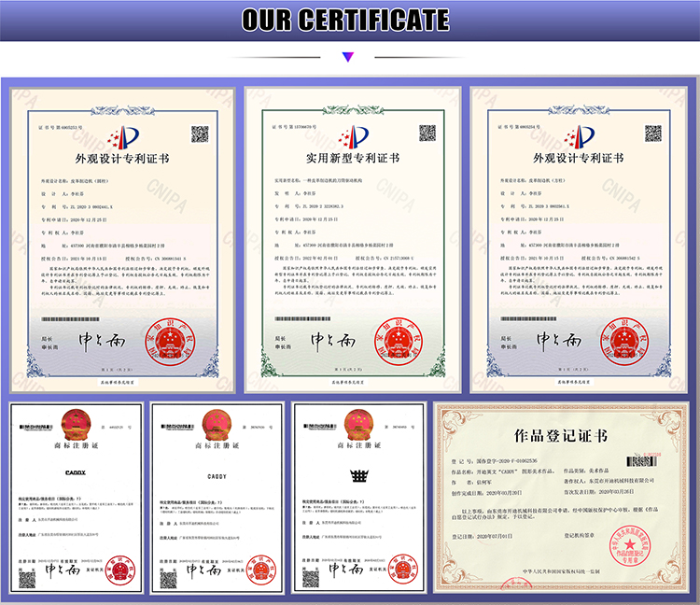Image resolution: width=700 pixels, height=605 pixels.
Task: Click the purple downward triangle under the heading
Action: [348, 57]
